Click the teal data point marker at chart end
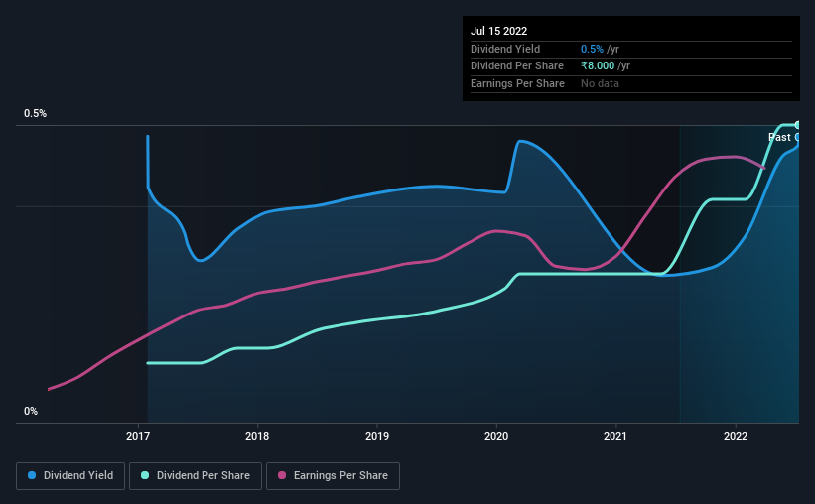The width and height of the screenshot is (815, 504). pyautogui.click(x=797, y=125)
